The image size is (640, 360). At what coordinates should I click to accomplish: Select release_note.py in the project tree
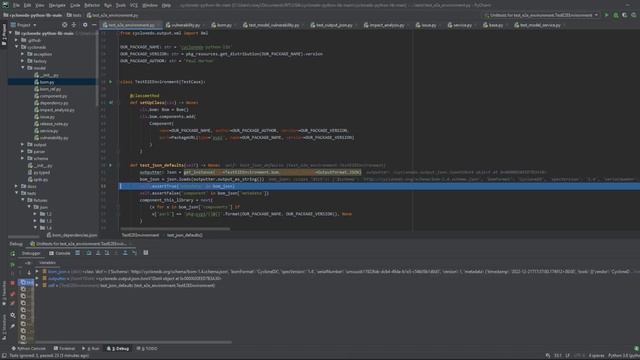point(52,124)
